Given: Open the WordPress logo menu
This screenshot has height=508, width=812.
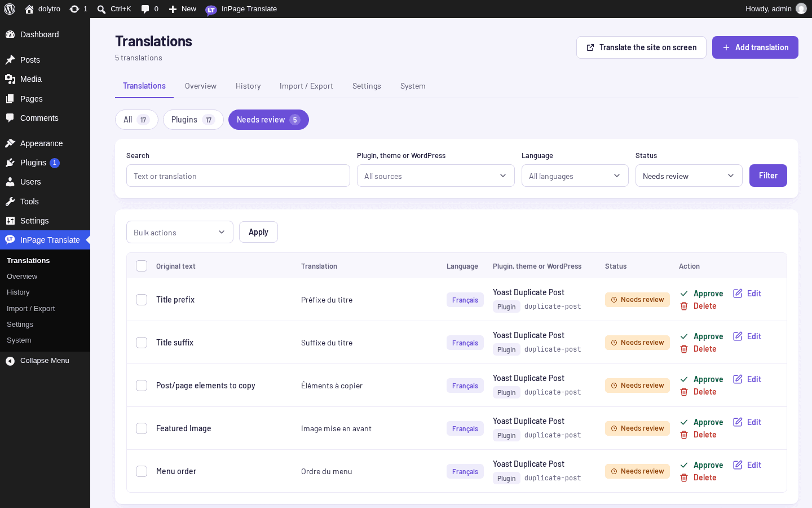Looking at the screenshot, I should [10, 9].
